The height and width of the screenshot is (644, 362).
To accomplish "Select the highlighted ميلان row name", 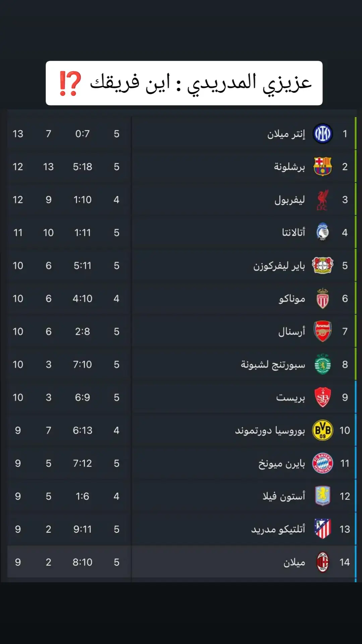I will [294, 562].
